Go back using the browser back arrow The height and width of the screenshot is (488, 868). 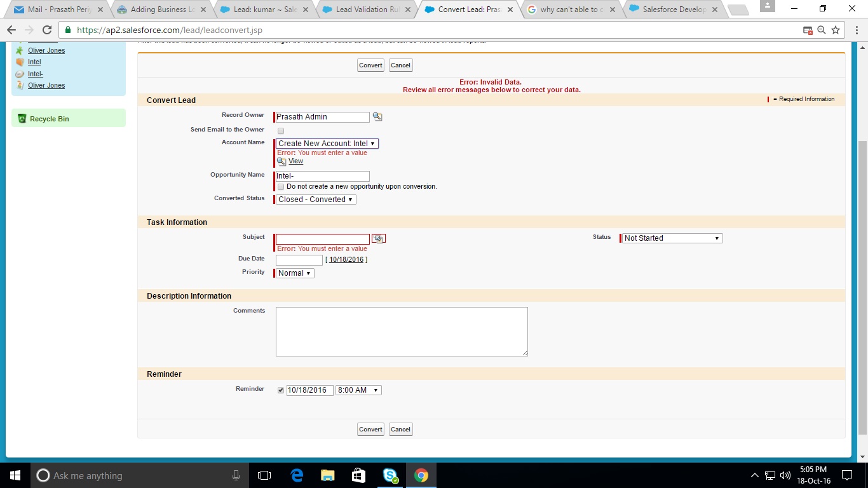(x=11, y=30)
